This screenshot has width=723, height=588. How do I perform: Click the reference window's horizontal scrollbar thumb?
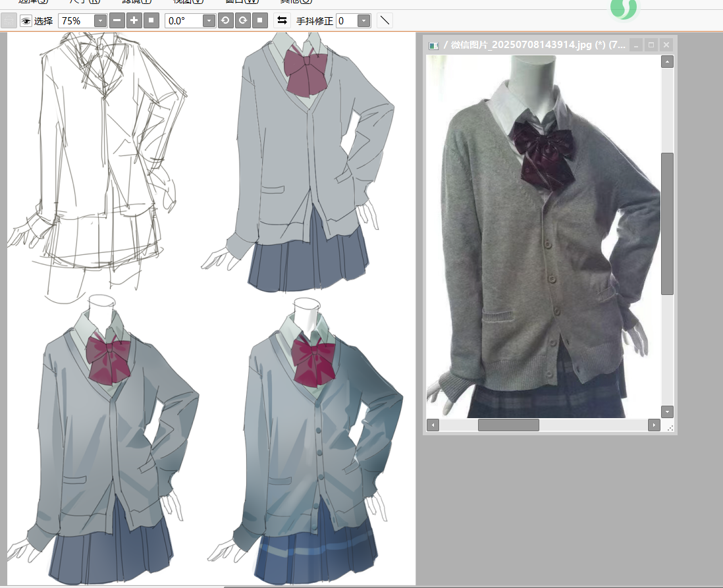[x=508, y=425]
